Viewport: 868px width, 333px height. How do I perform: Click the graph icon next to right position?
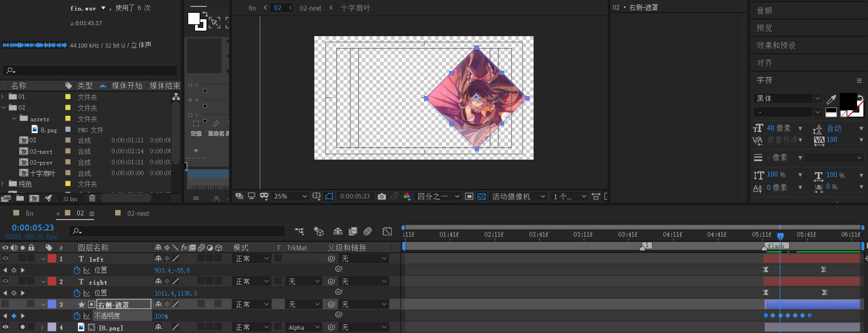click(x=87, y=293)
